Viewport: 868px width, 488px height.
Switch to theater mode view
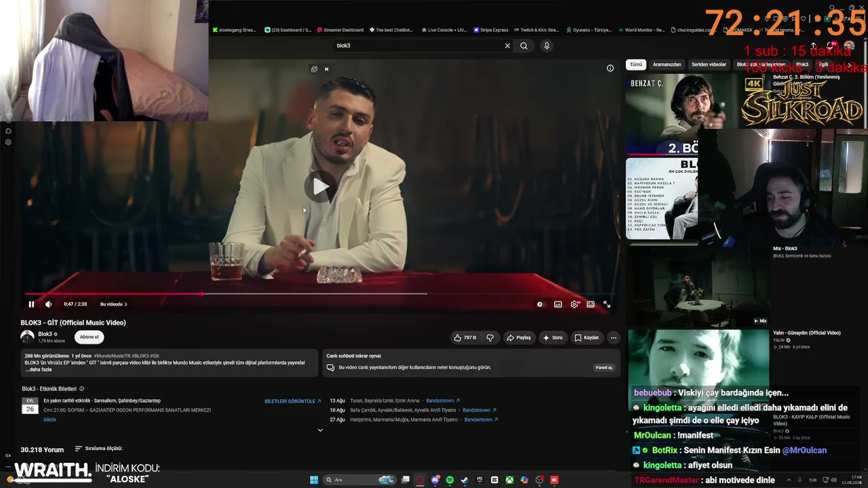[x=591, y=304]
